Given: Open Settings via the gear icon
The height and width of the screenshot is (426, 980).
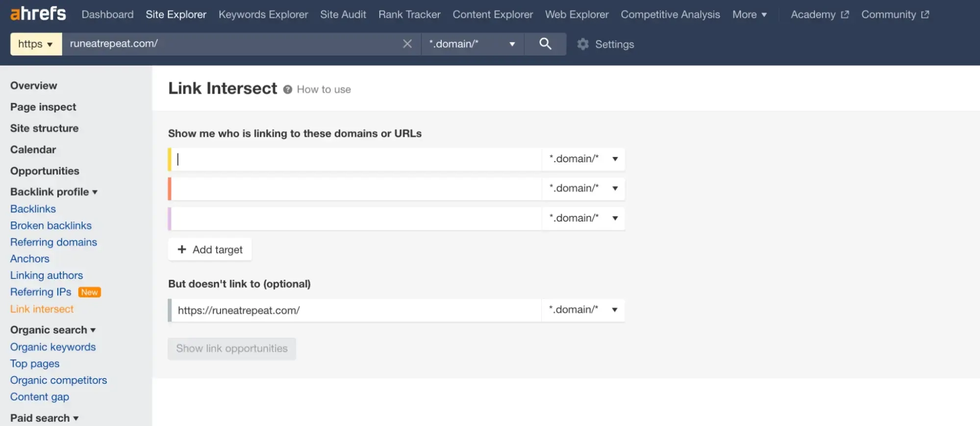Looking at the screenshot, I should (583, 44).
